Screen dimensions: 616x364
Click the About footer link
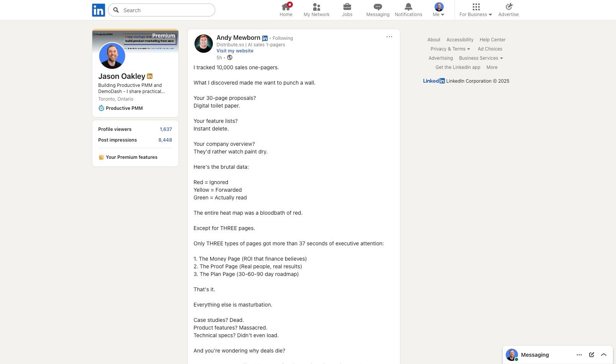(x=434, y=40)
